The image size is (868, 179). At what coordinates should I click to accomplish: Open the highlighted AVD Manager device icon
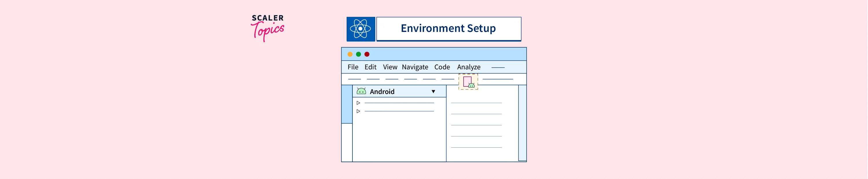point(468,82)
